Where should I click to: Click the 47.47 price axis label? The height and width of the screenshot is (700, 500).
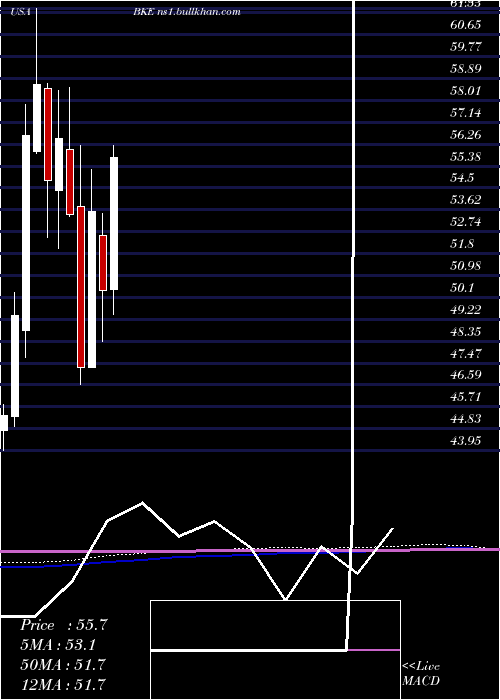tap(466, 353)
